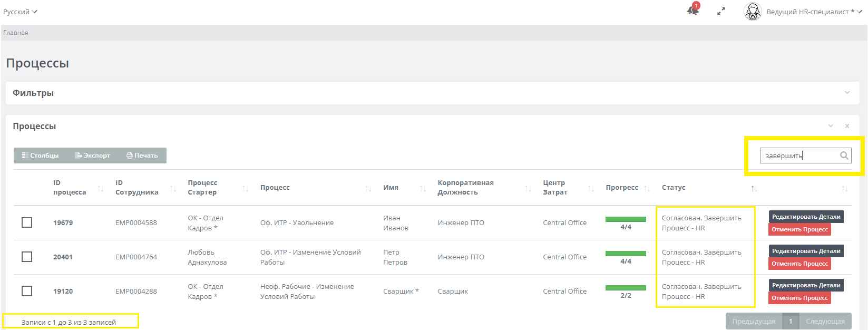
Task: Click the 4/4 progress bar of process 19679
Action: tap(626, 219)
